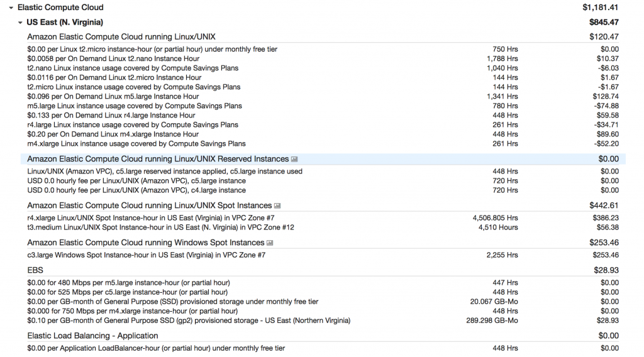Image resolution: width=644 pixels, height=357 pixels.
Task: Collapse the Elastic Compute Cloud section
Action: [x=11, y=8]
